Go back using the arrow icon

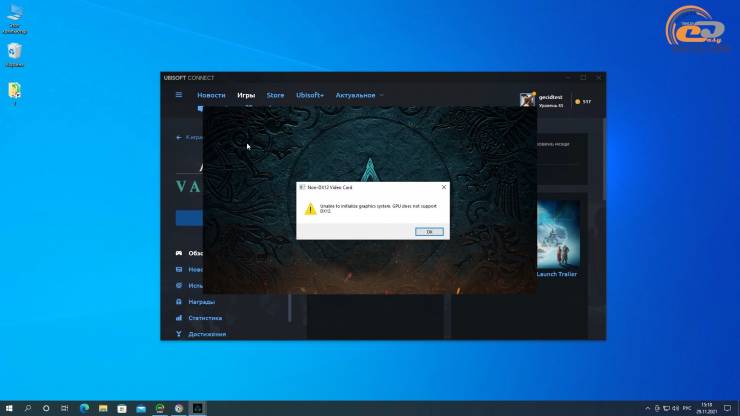[x=179, y=137]
